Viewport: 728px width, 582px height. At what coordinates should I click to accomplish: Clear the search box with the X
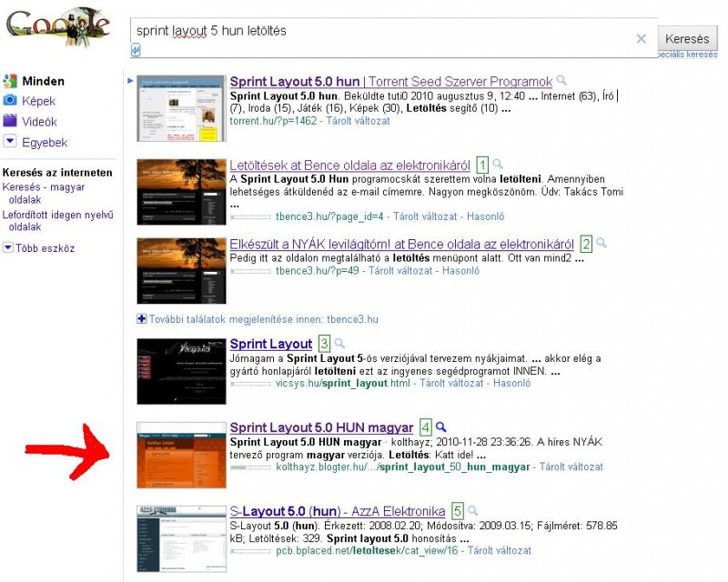click(x=642, y=38)
